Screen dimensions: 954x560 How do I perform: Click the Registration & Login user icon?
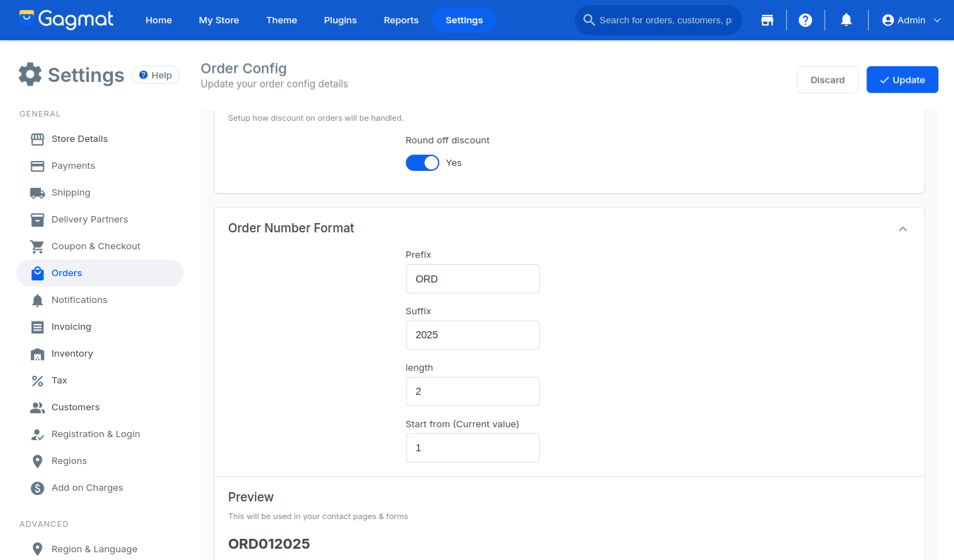[37, 434]
